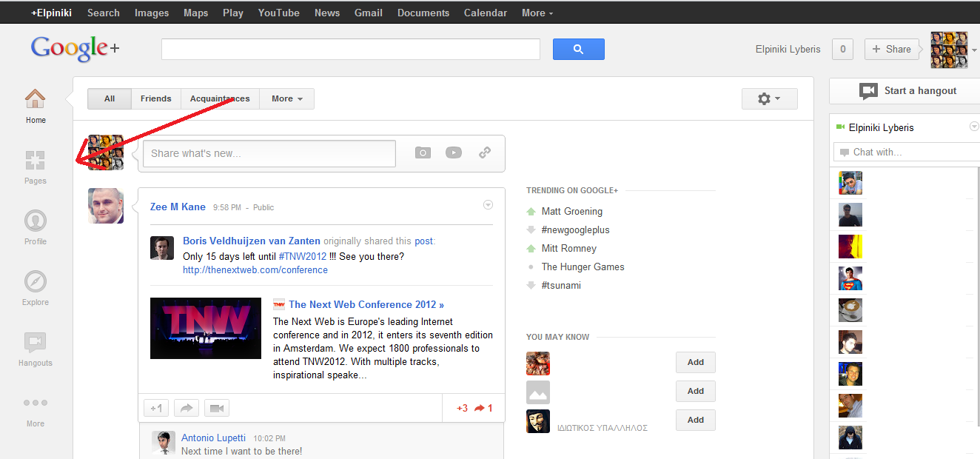
Task: Open chat options arrow beside Elpiniki Lyberis
Action: tap(974, 127)
